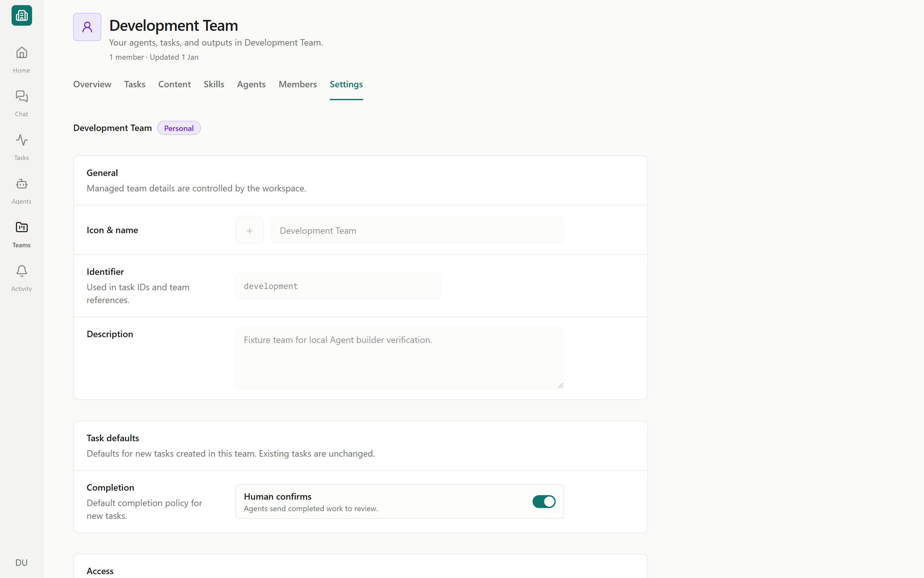This screenshot has width=924, height=578.
Task: Click the Development Team page heading
Action: click(173, 26)
